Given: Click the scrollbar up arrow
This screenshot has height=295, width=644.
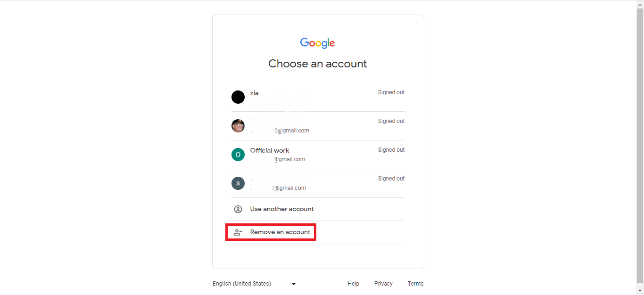Looking at the screenshot, I should (x=640, y=4).
